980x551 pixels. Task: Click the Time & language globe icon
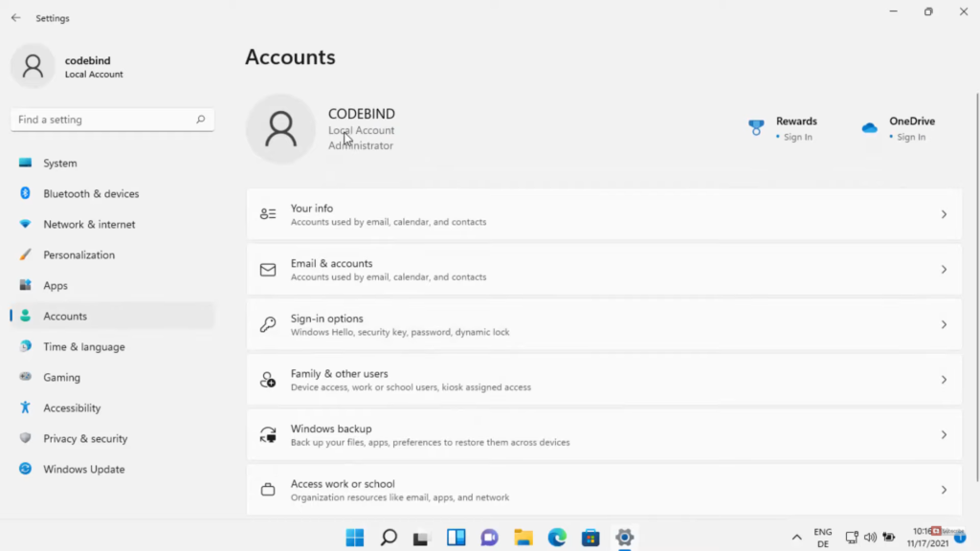coord(25,346)
